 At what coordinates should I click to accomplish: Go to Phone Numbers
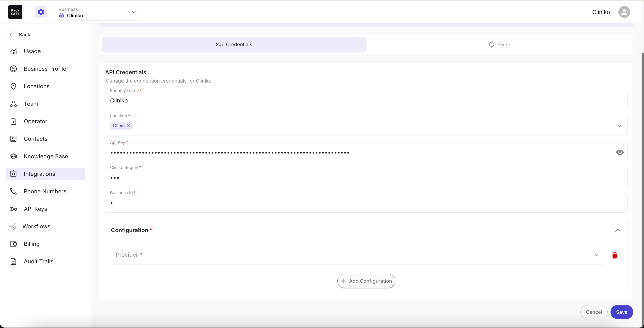(x=46, y=191)
